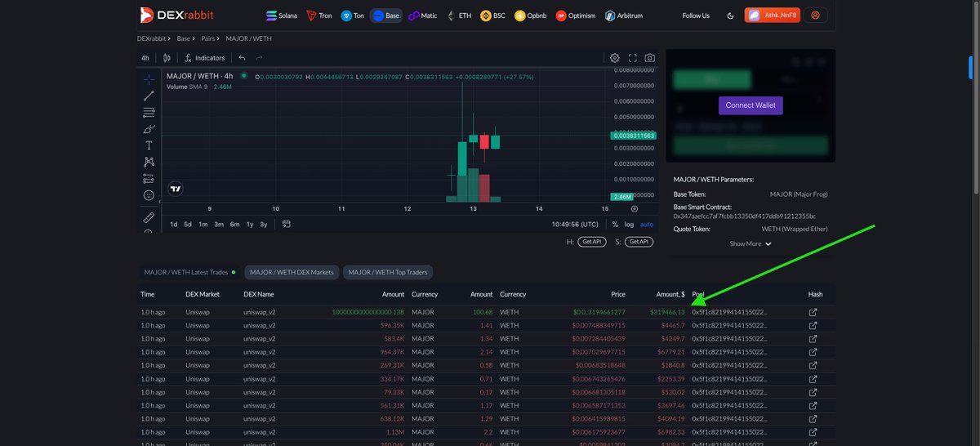Select the ruler measure tool
Screen dimensions: 980x446
point(149,217)
